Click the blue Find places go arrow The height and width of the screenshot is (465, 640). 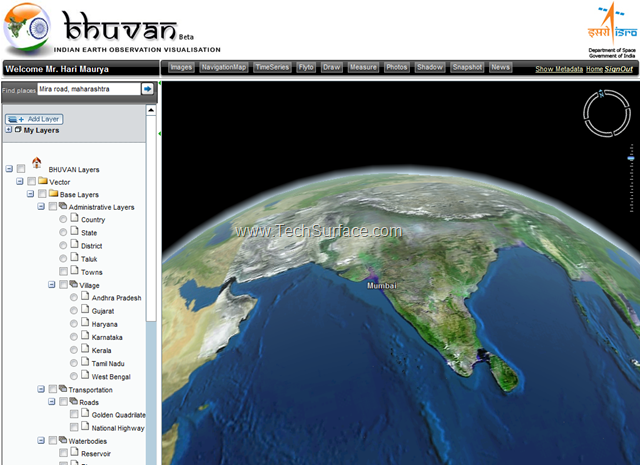click(148, 89)
